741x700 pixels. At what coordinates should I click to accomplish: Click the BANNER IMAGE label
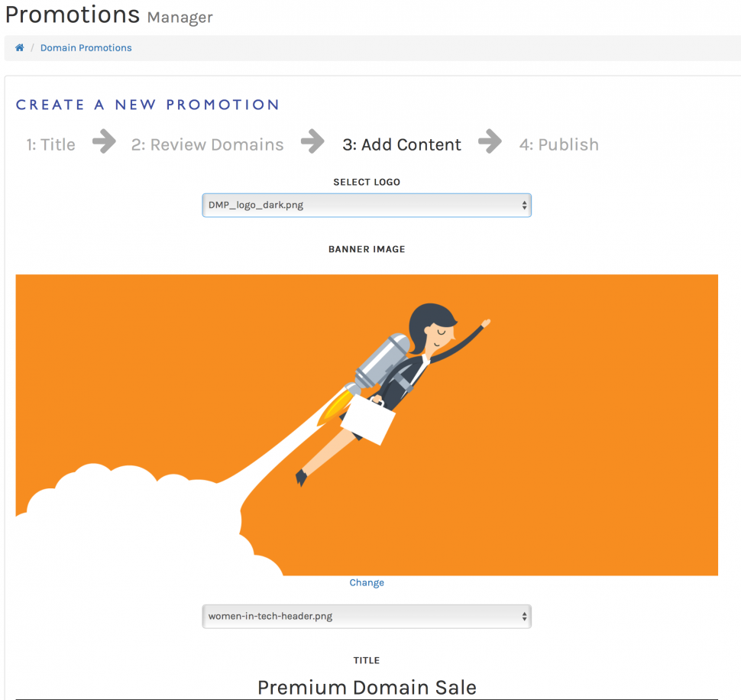click(367, 249)
